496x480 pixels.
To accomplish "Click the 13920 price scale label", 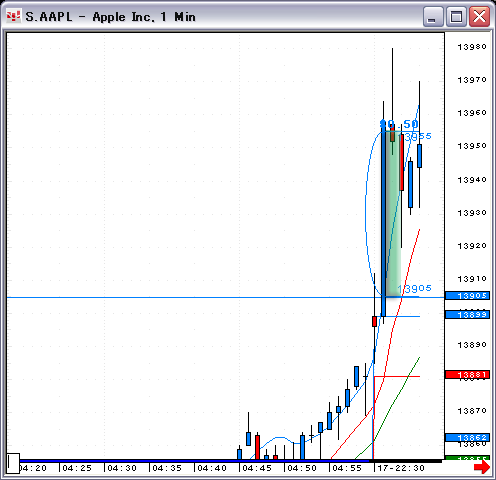I will point(472,245).
